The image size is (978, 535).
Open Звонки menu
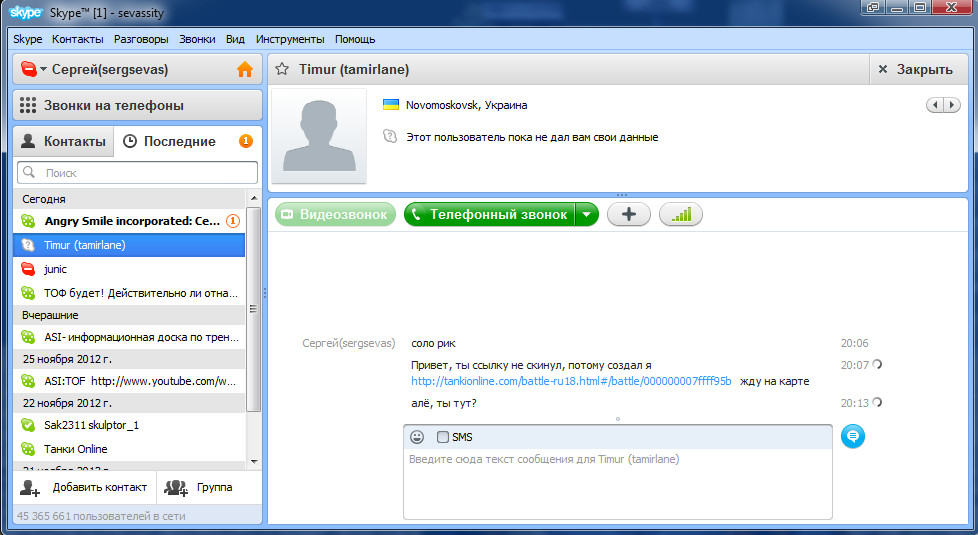(197, 39)
